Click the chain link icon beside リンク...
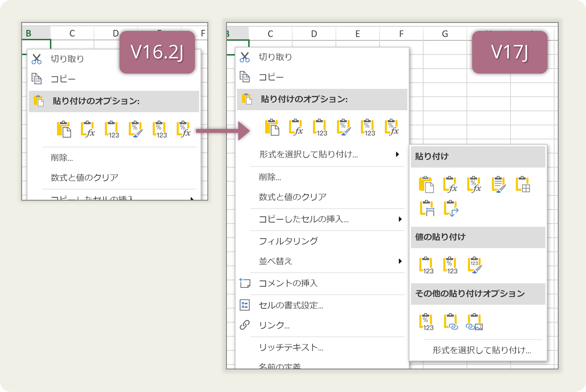 [x=245, y=325]
